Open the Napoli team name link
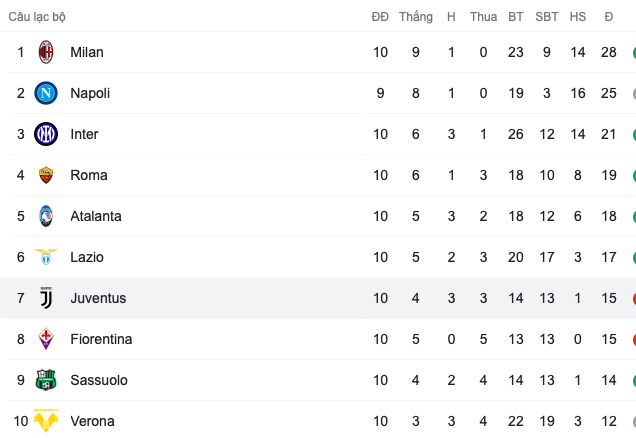Viewport: 636px width, 438px height. pos(90,93)
